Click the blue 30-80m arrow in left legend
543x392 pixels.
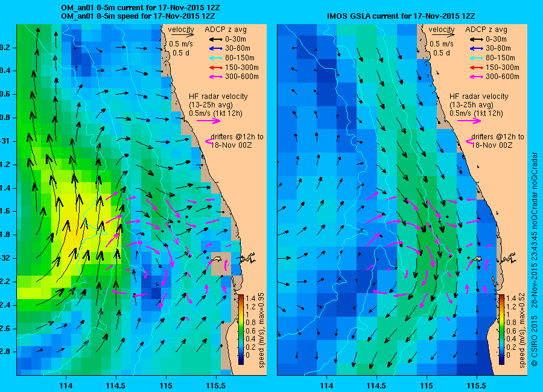click(215, 48)
